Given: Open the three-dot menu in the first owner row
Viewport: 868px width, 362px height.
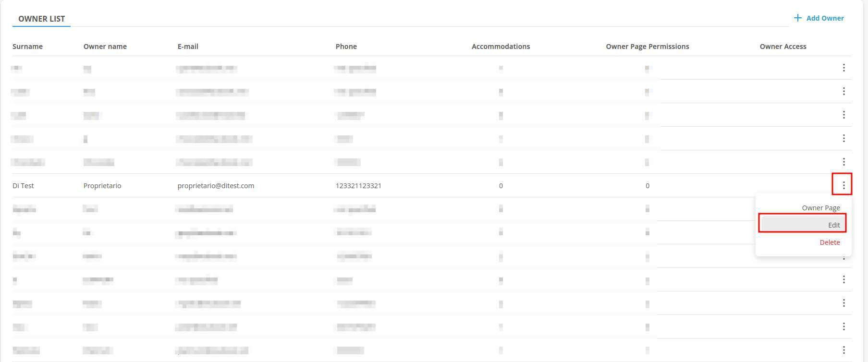Looking at the screenshot, I should (844, 68).
